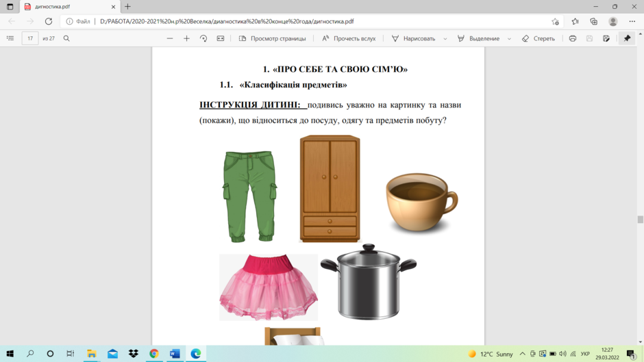Click the vertical scrollbar thumb
Screen dimensions: 644x362
pos(640,219)
